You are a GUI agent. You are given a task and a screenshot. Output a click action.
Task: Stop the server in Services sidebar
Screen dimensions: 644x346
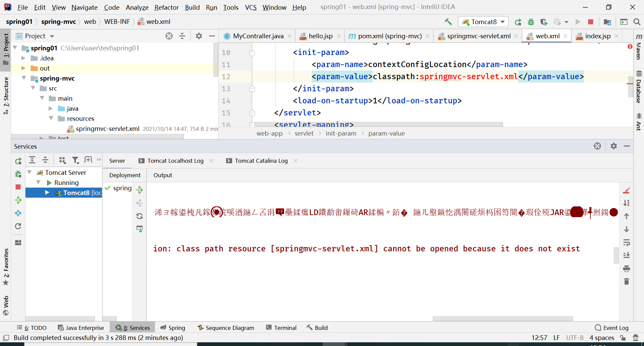point(18,187)
